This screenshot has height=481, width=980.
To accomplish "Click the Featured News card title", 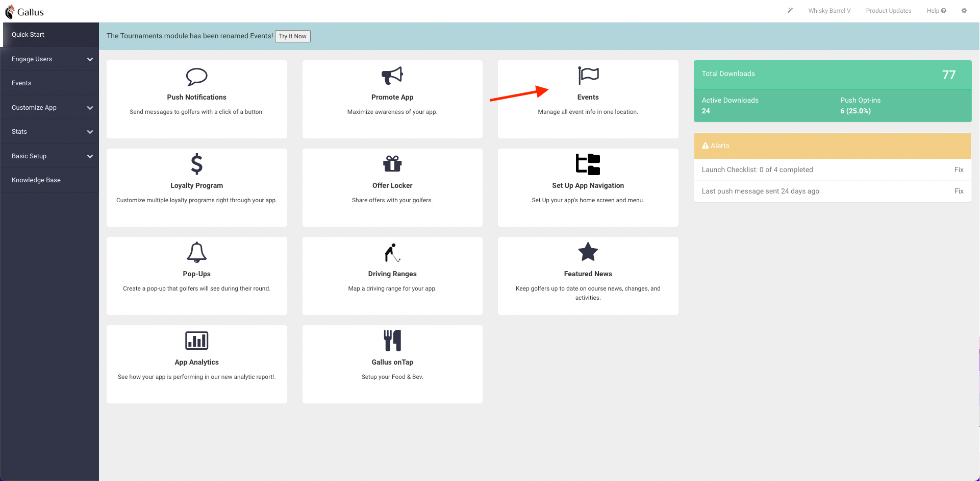I will 588,274.
